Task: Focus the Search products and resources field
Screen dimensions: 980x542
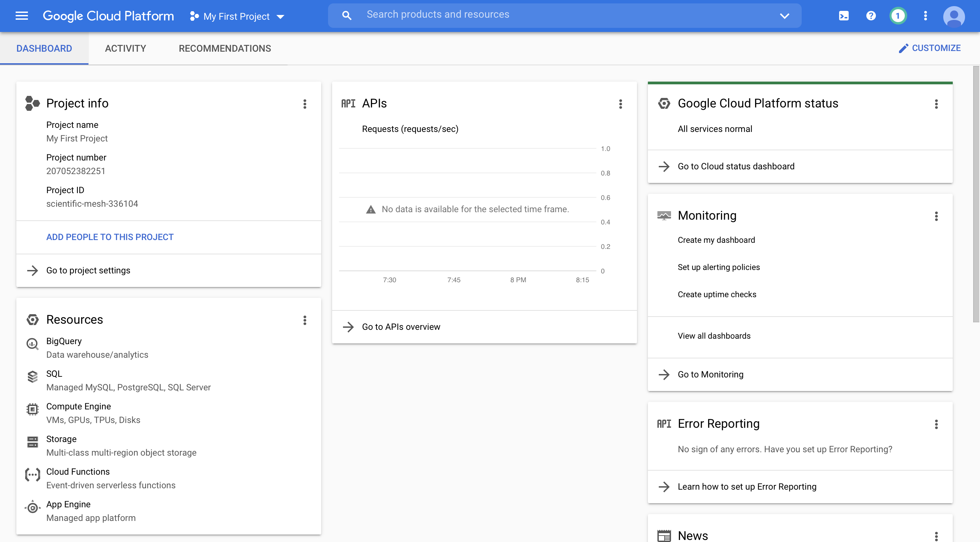Action: (x=565, y=16)
